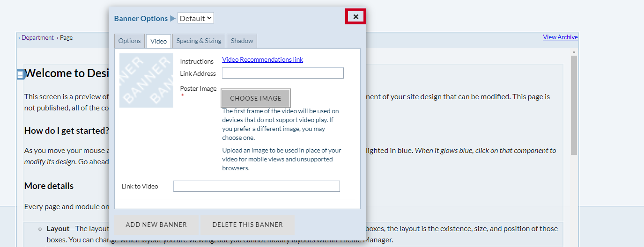Open the View Archive link

[x=560, y=37]
